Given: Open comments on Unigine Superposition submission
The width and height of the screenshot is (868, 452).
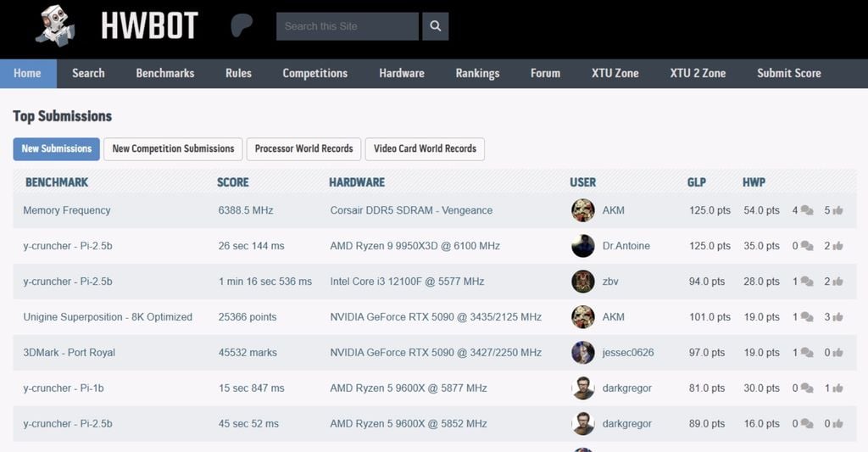Looking at the screenshot, I should [x=807, y=317].
